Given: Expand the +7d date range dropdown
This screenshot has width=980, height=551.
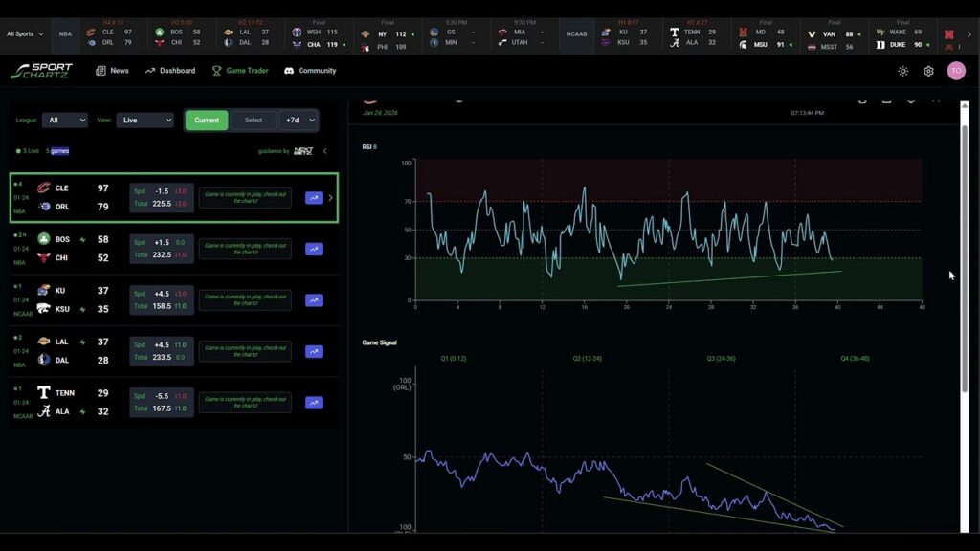Looking at the screenshot, I should pos(298,121).
